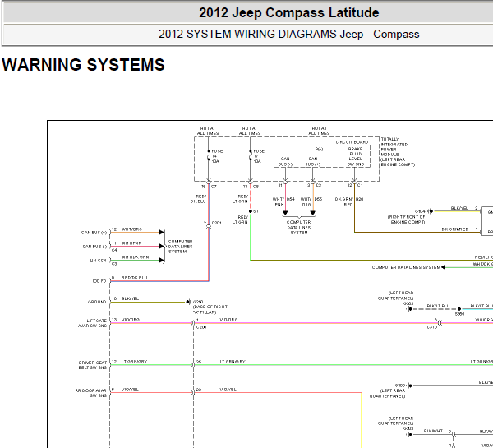Screen dimensions: 493x448
Task: Click the "G300" ground label
Action: tap(400, 386)
